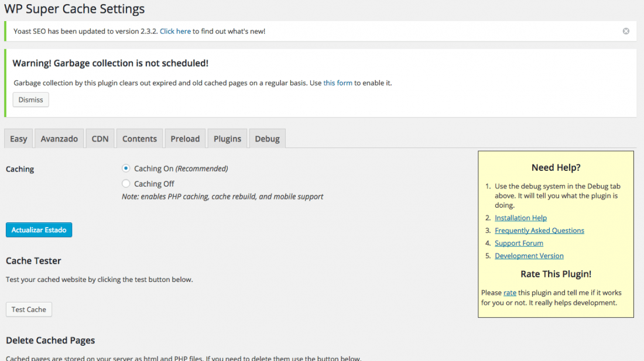
Task: Choose the Caching Off option
Action: pos(126,183)
